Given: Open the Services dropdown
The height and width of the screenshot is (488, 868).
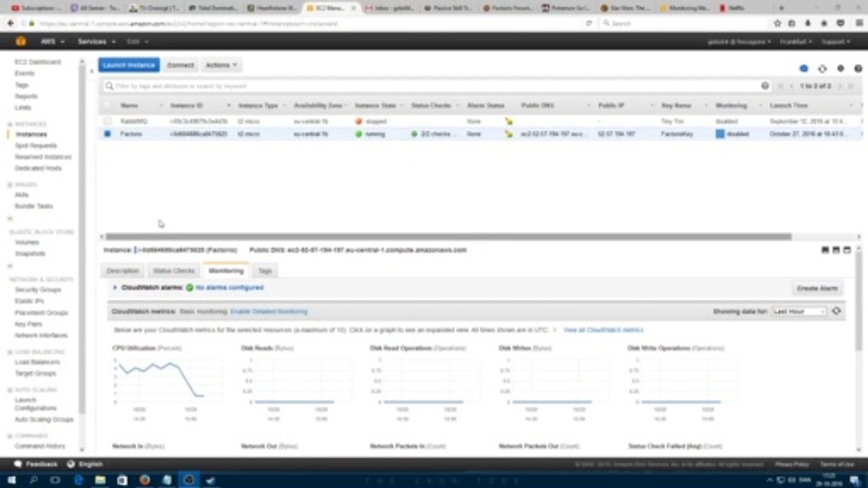Looking at the screenshot, I should (x=96, y=41).
